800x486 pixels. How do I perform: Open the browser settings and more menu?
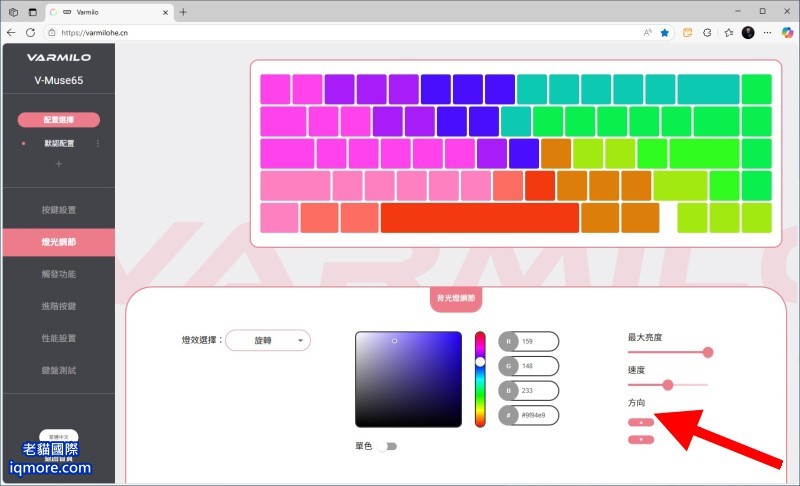[x=767, y=33]
